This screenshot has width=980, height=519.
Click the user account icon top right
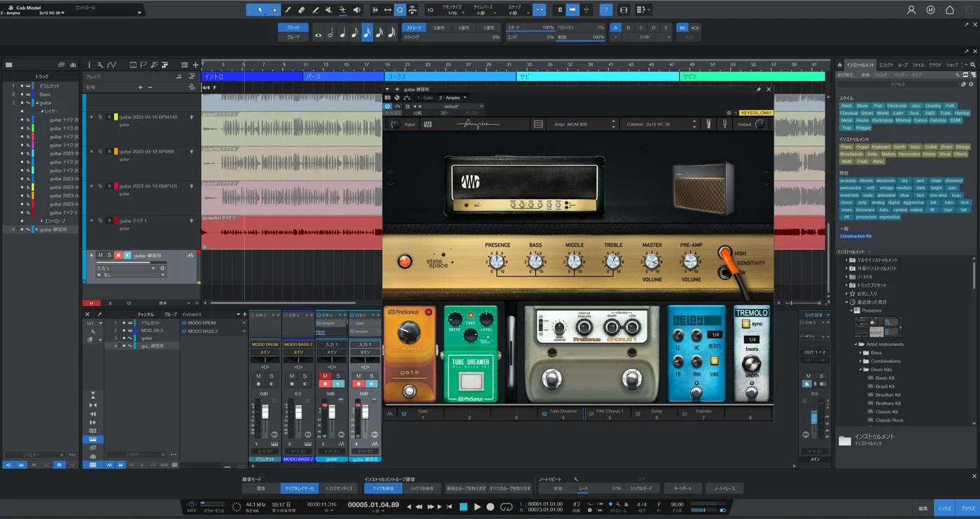(911, 10)
